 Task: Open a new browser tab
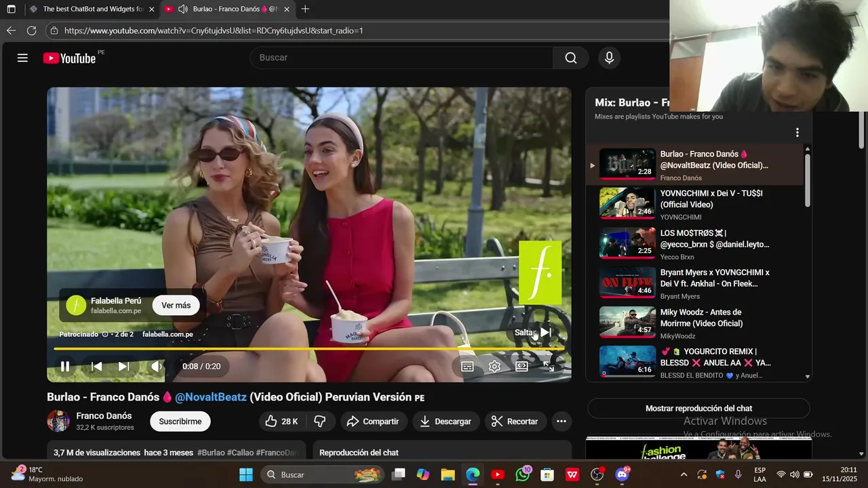[305, 9]
